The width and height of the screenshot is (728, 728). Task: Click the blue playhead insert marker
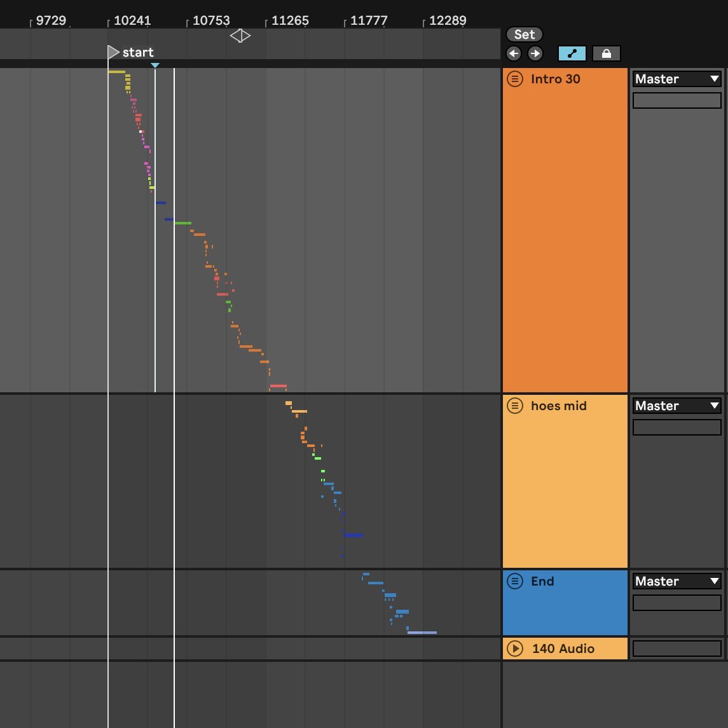[x=155, y=65]
